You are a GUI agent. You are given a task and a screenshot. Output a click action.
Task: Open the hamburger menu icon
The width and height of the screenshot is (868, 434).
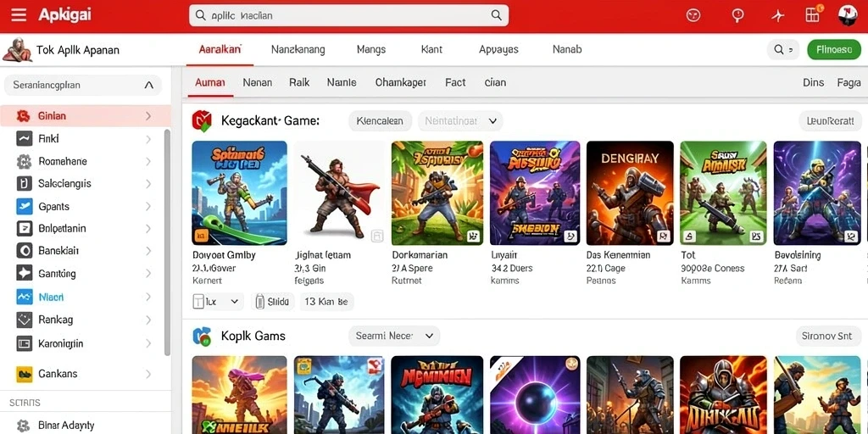(19, 15)
